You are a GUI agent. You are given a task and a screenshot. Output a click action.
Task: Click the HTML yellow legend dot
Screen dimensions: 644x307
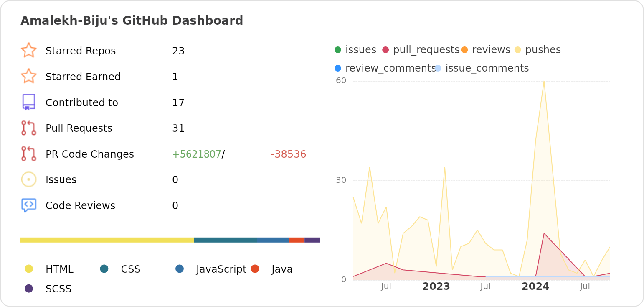click(29, 269)
